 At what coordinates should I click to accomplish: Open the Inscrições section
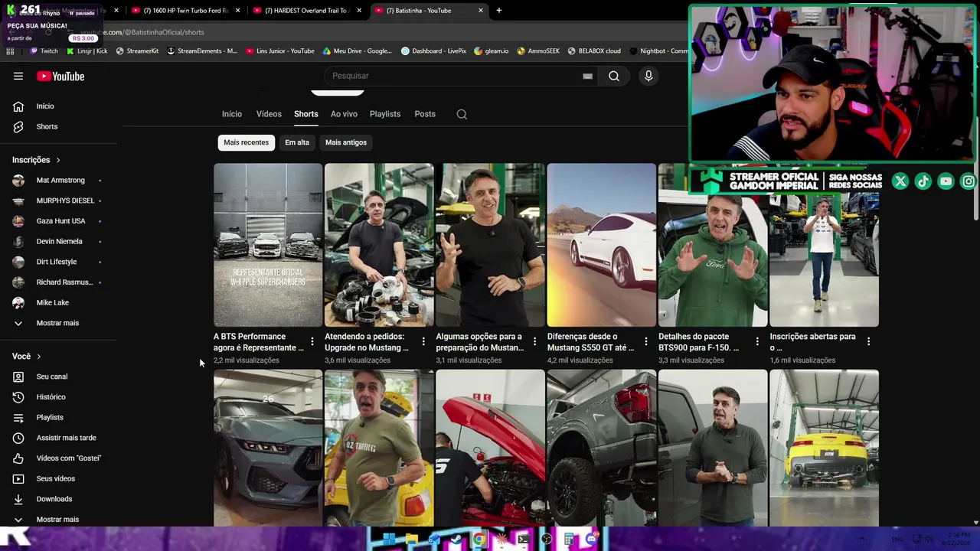(36, 160)
